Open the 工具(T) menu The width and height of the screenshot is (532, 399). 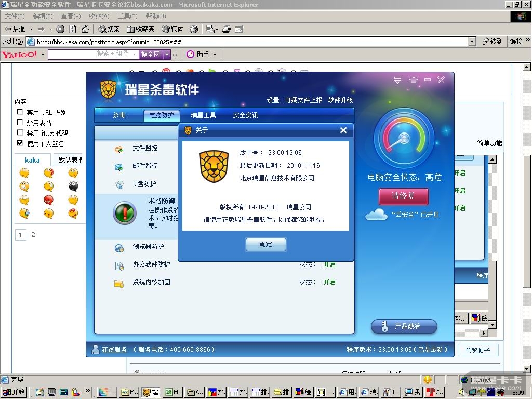coord(127,16)
